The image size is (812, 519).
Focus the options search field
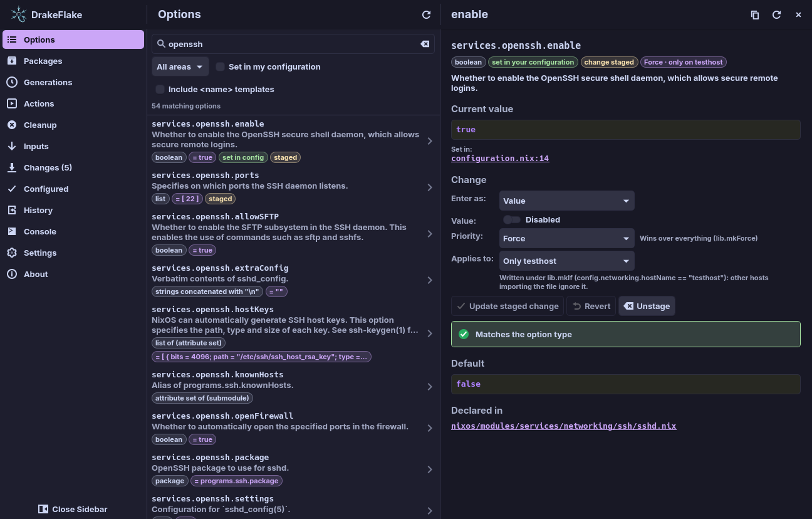click(x=293, y=44)
